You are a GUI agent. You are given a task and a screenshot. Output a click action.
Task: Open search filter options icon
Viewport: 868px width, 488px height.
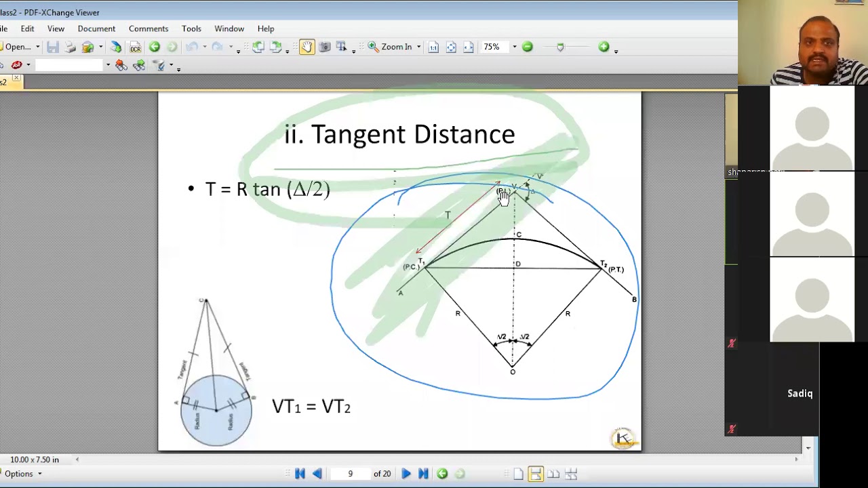(x=159, y=65)
